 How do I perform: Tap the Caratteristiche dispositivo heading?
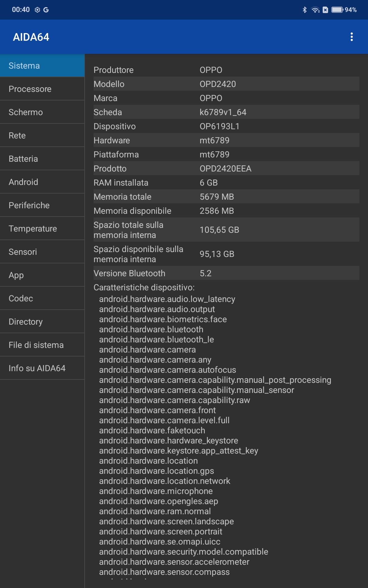[144, 287]
